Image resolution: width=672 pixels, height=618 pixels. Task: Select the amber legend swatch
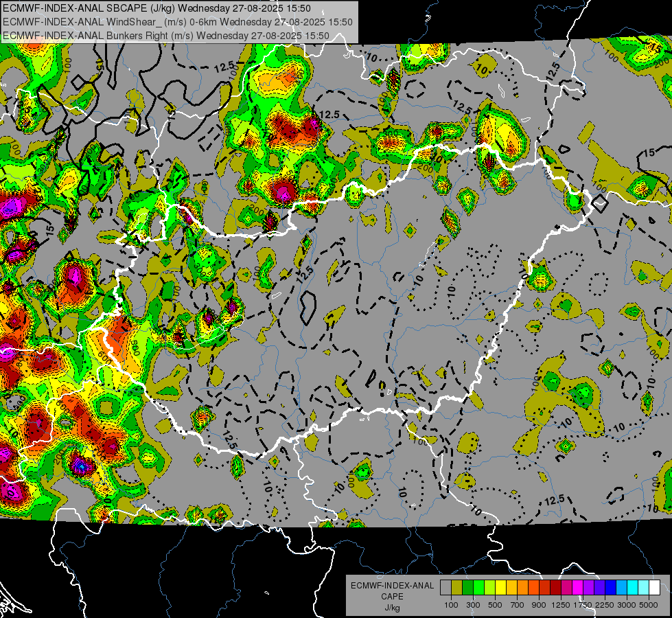pos(511,587)
